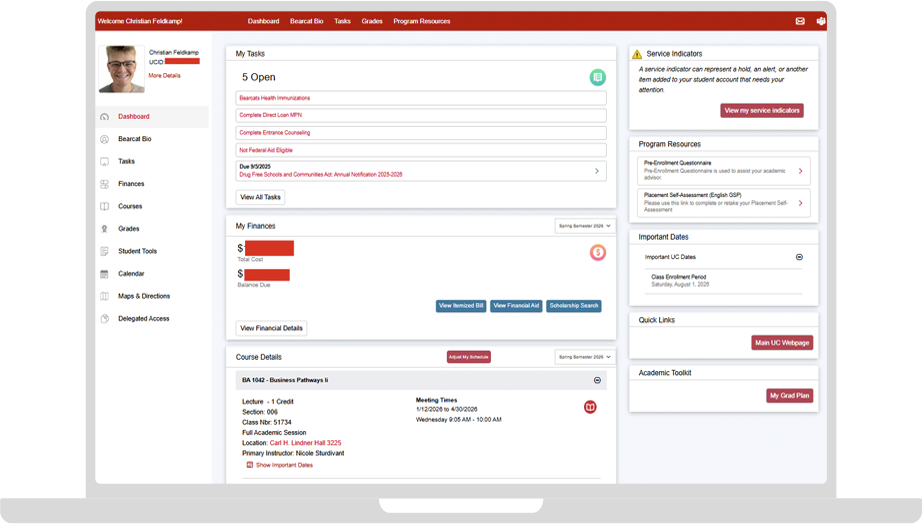Open the Carl H. Lindner Hall link
Viewport: 923px width, 524px height.
coord(305,442)
